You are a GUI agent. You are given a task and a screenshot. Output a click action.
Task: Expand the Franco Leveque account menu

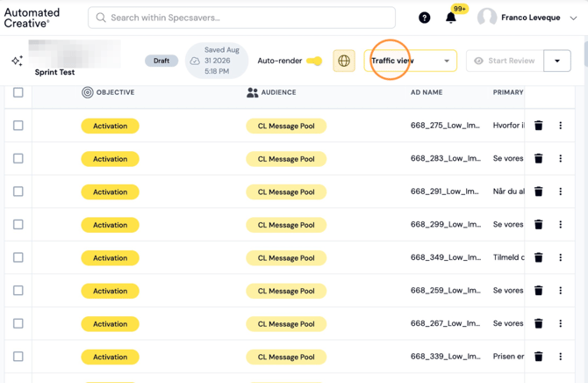(573, 18)
